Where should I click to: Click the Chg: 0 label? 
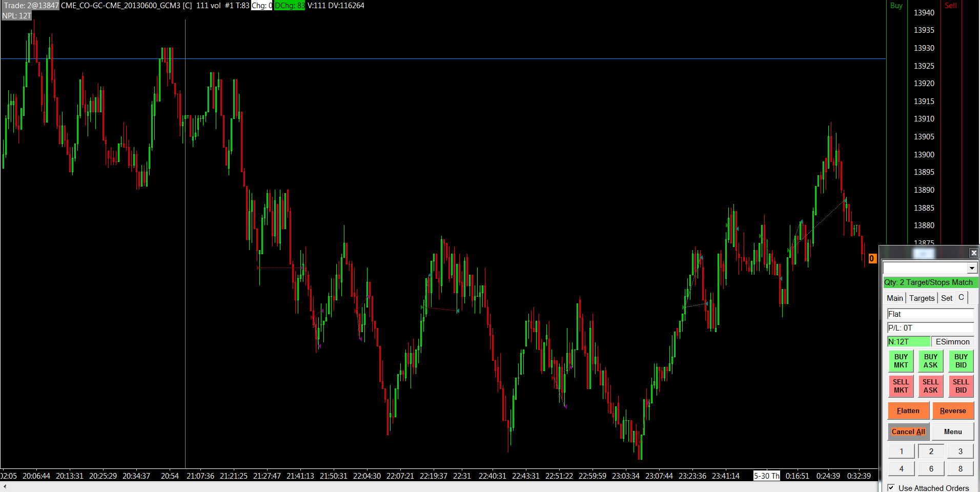(x=261, y=6)
